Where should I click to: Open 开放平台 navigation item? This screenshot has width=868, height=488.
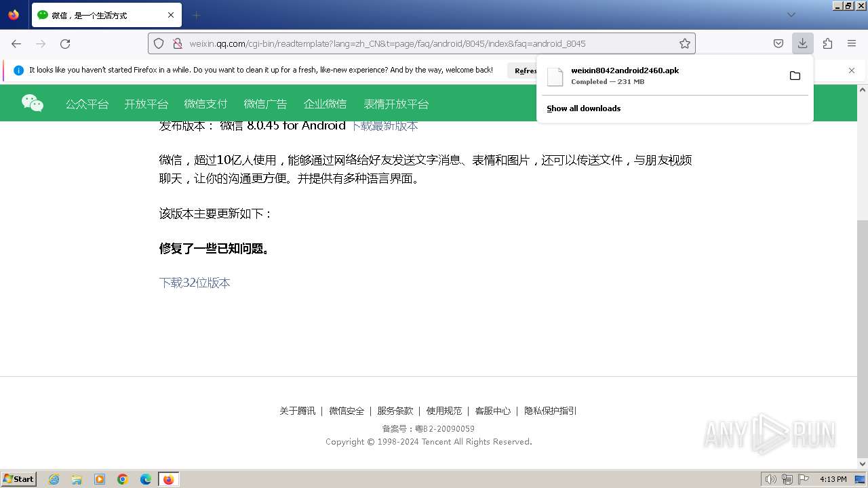[x=146, y=104]
